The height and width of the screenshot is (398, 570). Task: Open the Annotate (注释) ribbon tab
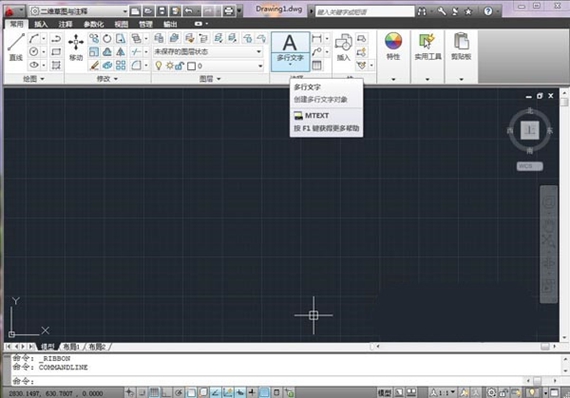click(x=65, y=24)
